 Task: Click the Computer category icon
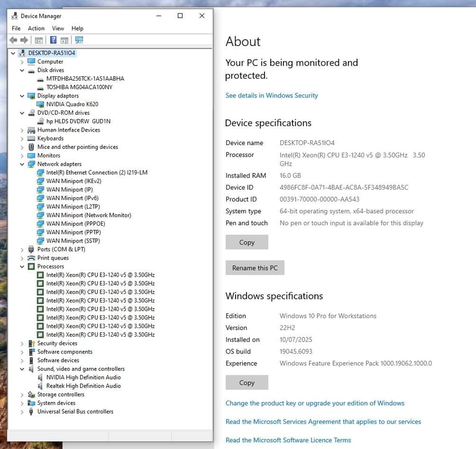[x=31, y=61]
